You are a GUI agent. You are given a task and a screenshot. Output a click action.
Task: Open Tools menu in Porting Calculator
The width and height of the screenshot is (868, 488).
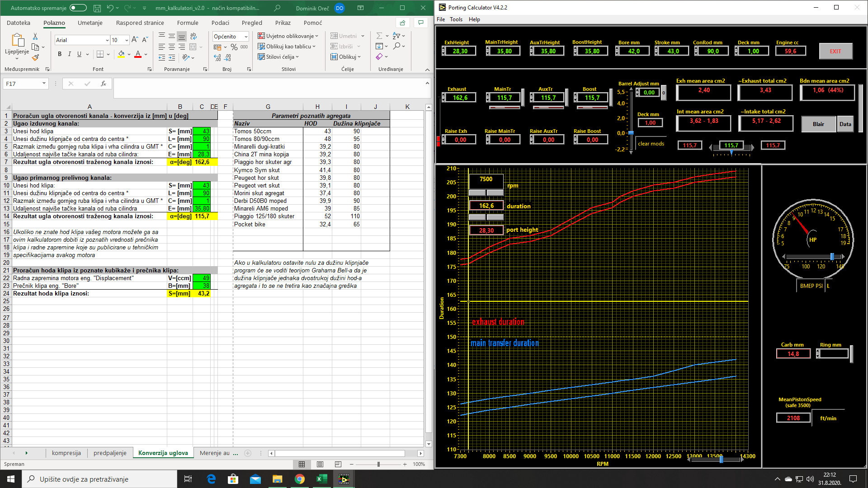456,19
